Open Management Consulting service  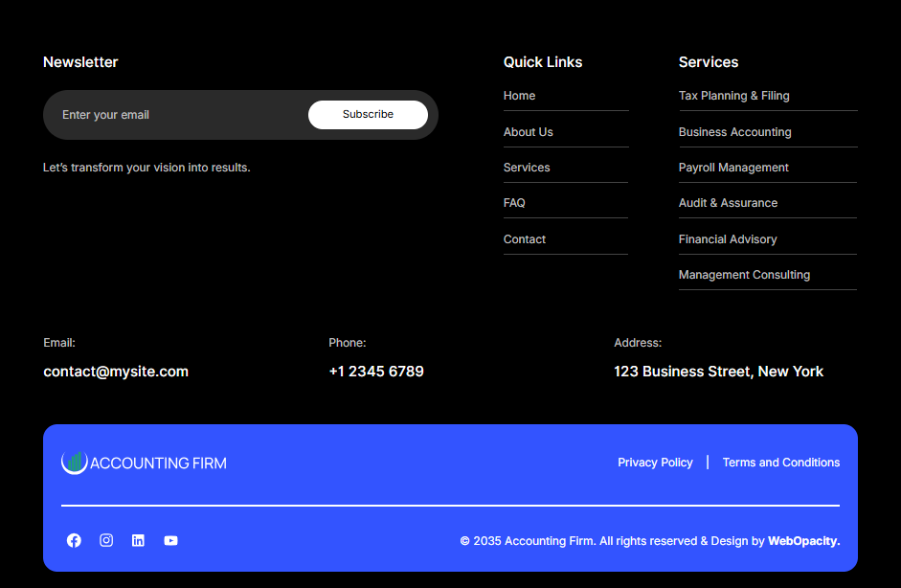click(744, 274)
